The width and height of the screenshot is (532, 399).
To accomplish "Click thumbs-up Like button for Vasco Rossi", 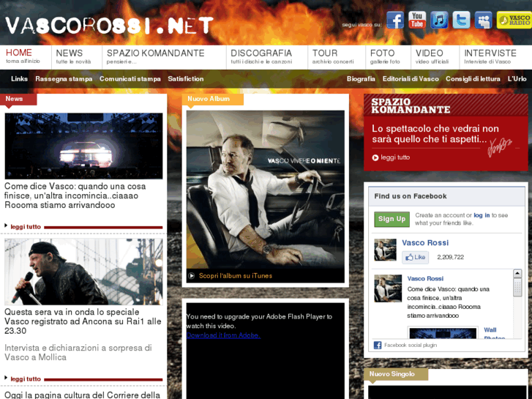I will [416, 258].
